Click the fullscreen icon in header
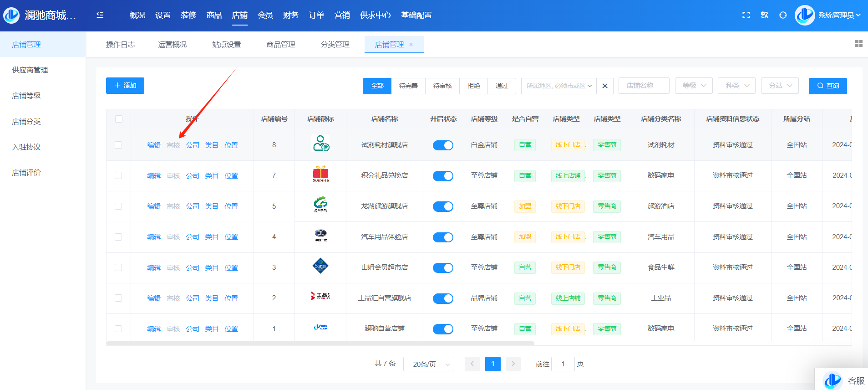 [x=746, y=15]
